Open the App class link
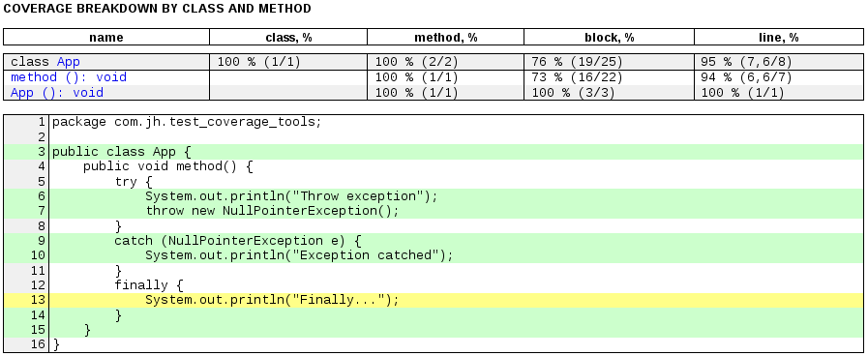Screen dimensions: 868x356 point(68,62)
